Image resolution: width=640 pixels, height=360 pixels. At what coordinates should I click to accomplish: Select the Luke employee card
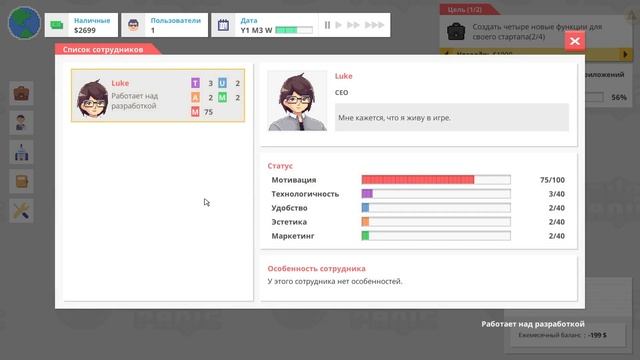click(x=158, y=96)
